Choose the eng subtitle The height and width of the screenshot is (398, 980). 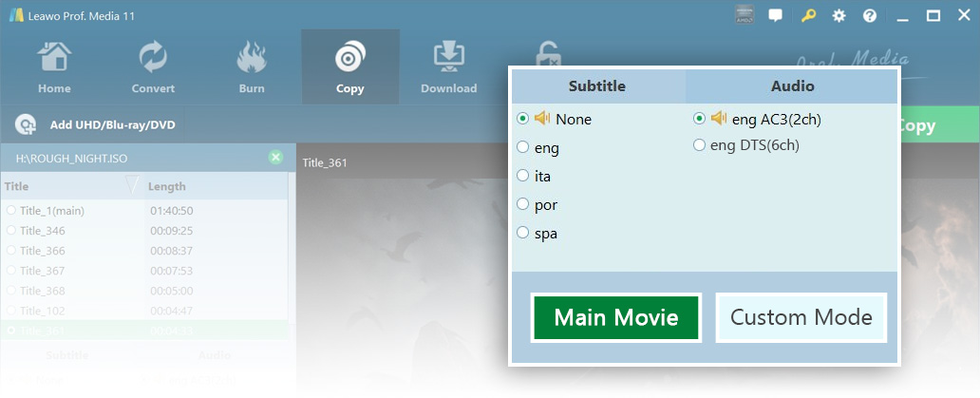click(522, 147)
